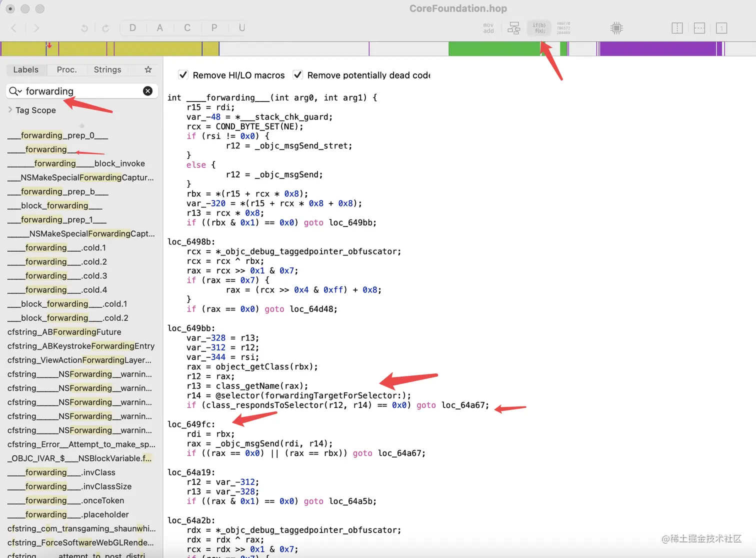756x558 pixels.
Task: Toggle the right inspector panel icon
Action: 721,28
